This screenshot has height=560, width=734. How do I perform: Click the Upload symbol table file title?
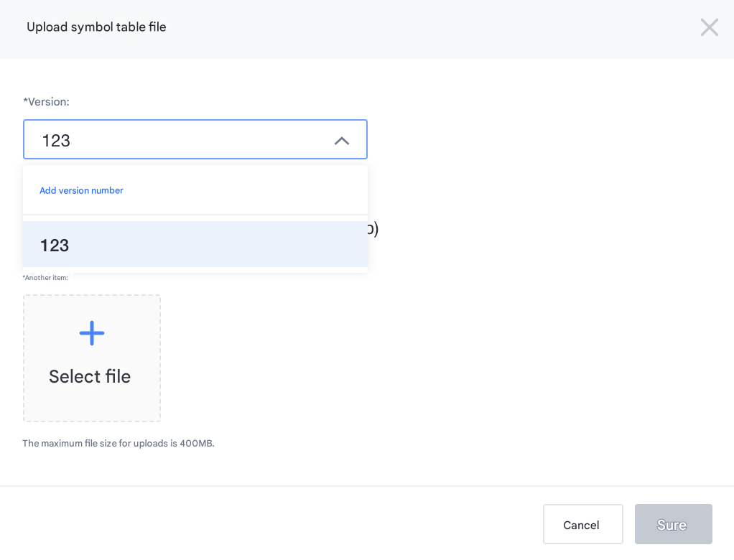point(96,27)
